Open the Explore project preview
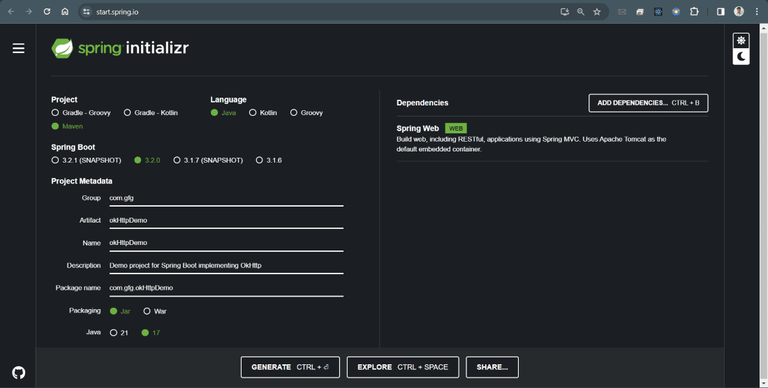This screenshot has height=388, width=768. tap(403, 367)
